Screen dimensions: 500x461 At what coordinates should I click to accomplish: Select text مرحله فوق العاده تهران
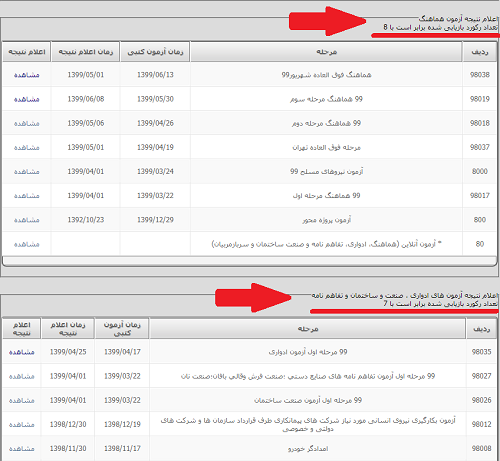pyautogui.click(x=326, y=147)
